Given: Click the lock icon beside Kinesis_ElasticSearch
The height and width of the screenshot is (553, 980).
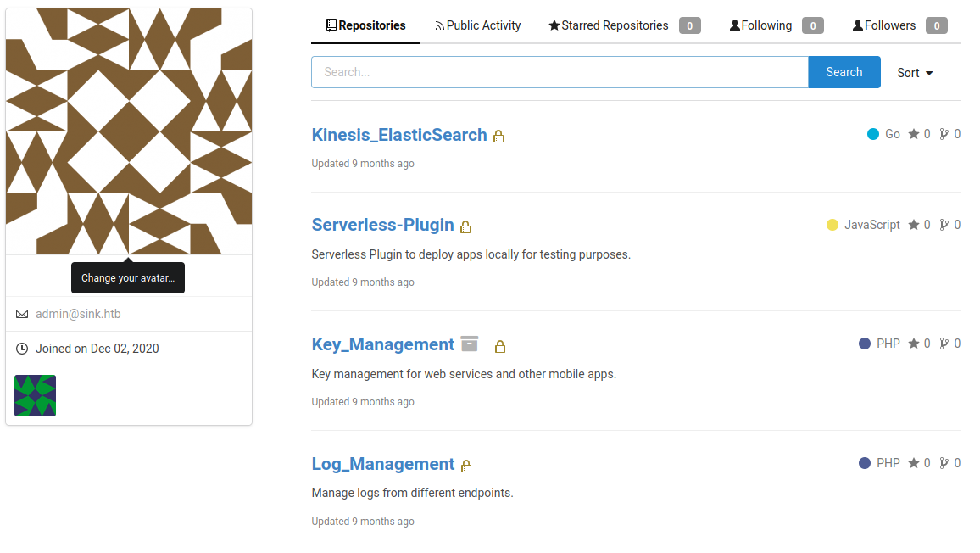Looking at the screenshot, I should pyautogui.click(x=498, y=137).
